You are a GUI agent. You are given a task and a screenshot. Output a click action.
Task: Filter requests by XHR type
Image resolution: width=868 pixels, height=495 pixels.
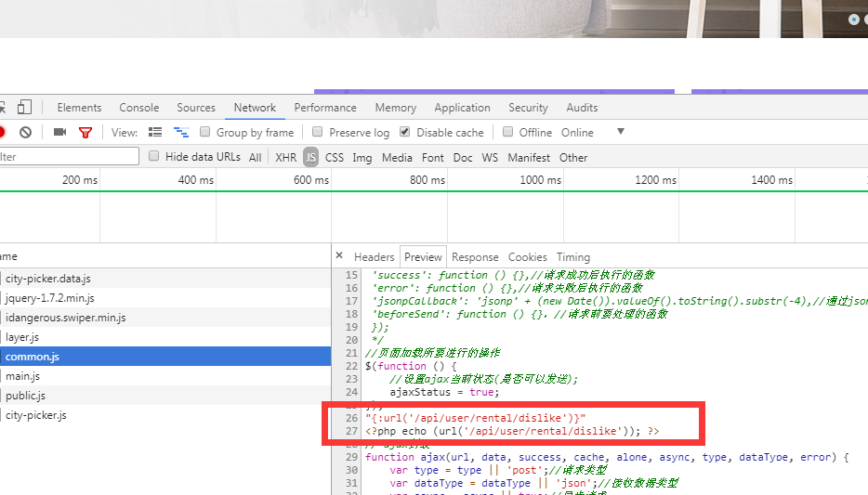(x=286, y=158)
